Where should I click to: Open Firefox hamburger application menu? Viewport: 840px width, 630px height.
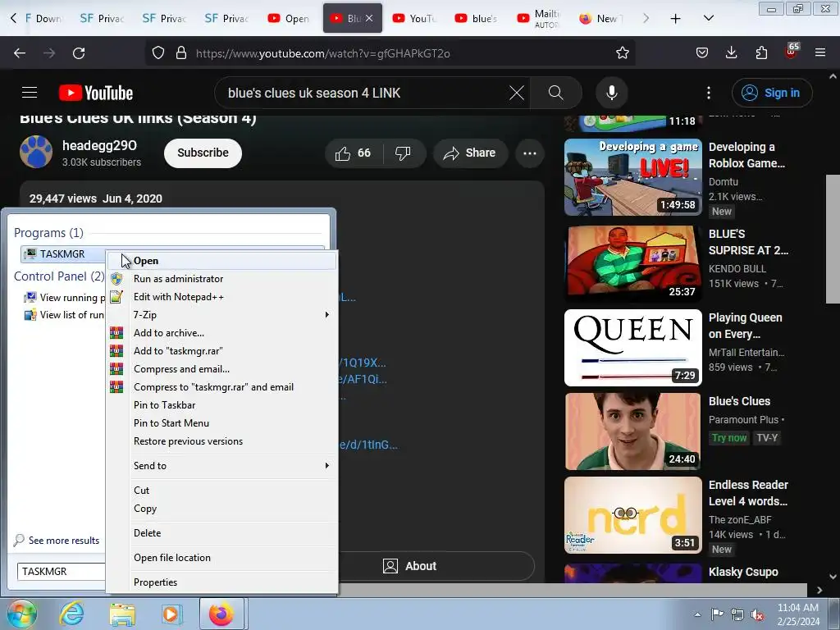[x=820, y=53]
